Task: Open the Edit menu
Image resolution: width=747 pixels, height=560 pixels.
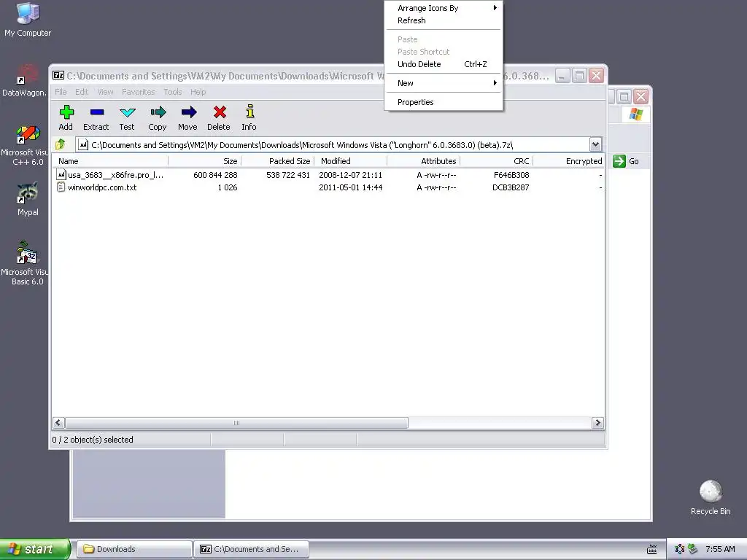Action: (82, 92)
